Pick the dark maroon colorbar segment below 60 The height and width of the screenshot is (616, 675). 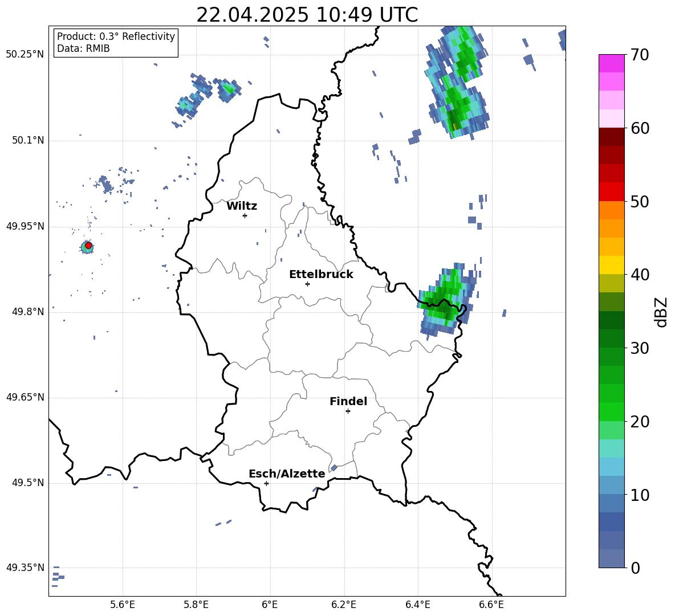click(x=611, y=137)
